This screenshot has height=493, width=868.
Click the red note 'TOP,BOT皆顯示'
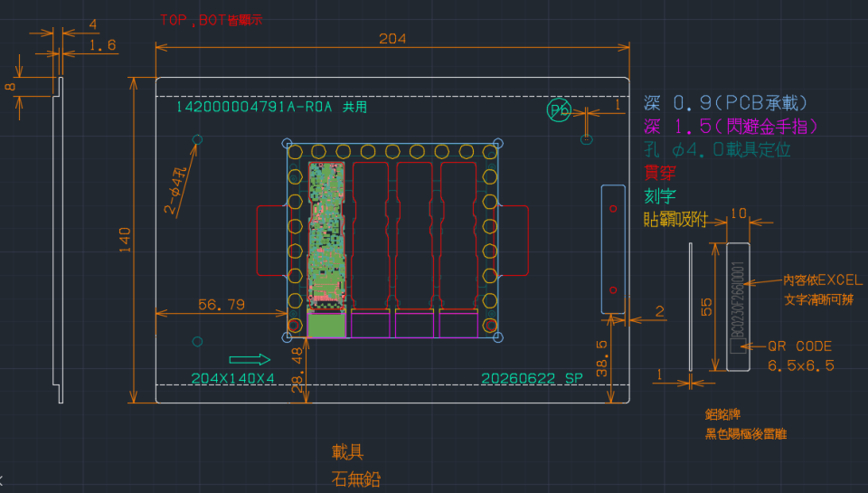point(211,20)
